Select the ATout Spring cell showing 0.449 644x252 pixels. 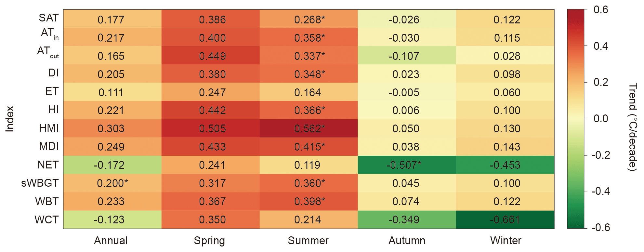(x=212, y=56)
